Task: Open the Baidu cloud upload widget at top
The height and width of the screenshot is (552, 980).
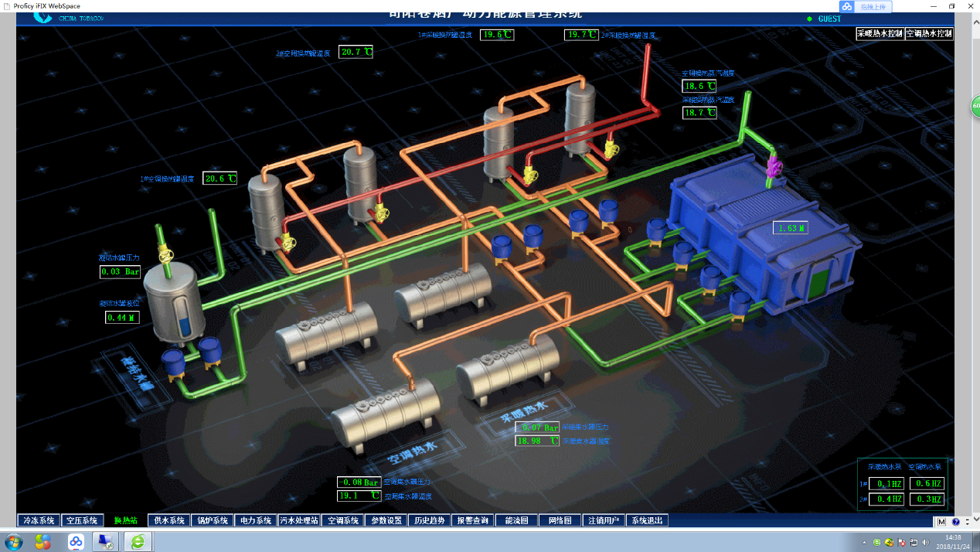Action: (x=865, y=6)
